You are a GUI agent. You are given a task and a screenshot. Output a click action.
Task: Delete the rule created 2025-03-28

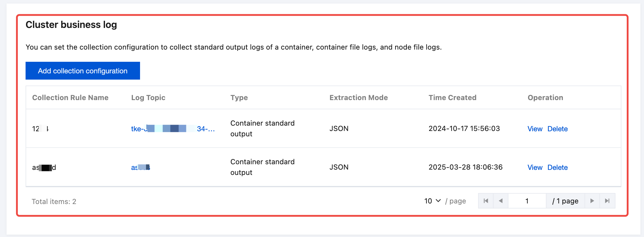click(557, 168)
